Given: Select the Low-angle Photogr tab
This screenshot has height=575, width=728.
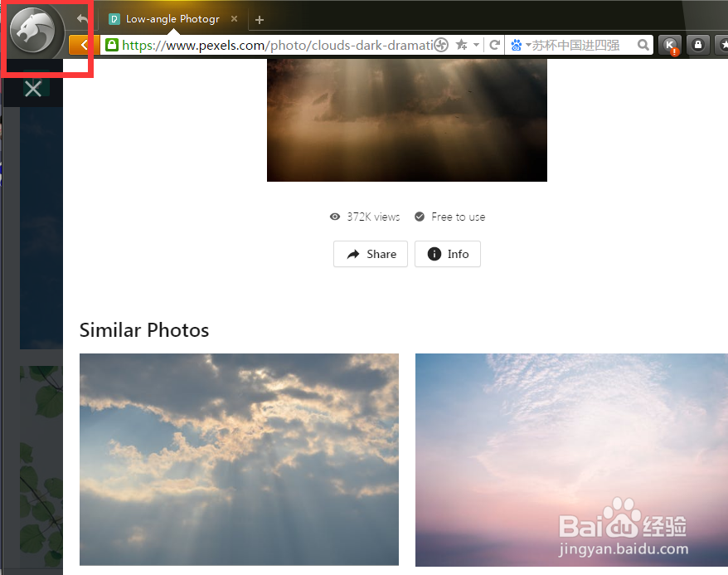Looking at the screenshot, I should click(x=172, y=19).
